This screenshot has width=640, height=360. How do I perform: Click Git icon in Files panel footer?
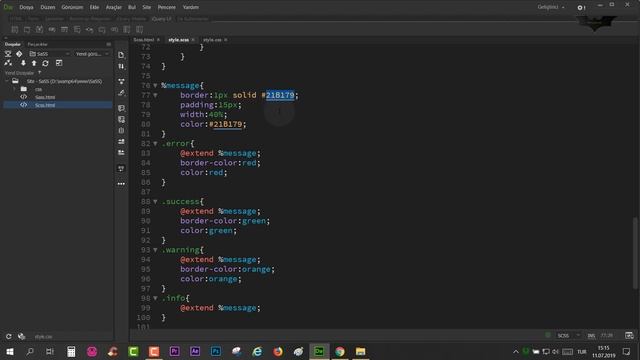click(x=21, y=336)
